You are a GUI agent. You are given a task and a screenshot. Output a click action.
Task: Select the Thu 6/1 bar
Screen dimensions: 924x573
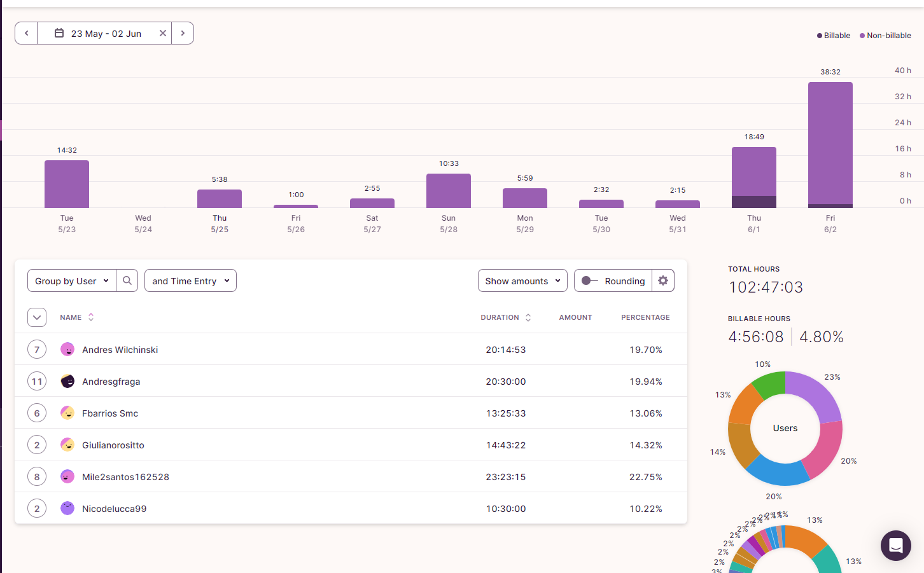click(x=754, y=177)
